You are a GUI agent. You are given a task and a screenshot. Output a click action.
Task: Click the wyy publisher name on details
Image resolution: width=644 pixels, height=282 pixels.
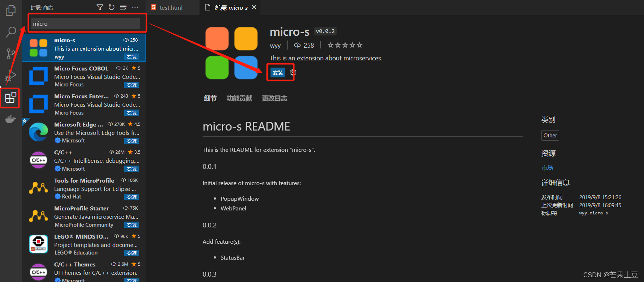tap(275, 46)
